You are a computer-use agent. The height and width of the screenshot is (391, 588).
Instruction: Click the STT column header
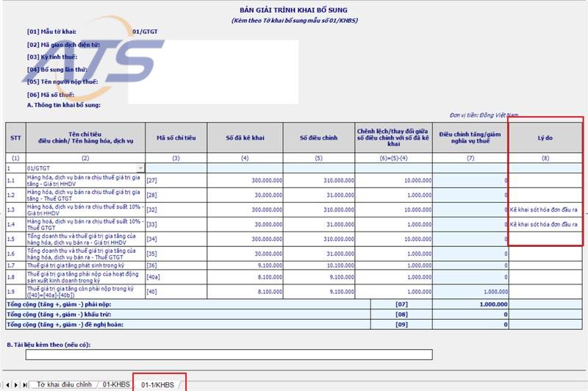(15, 137)
